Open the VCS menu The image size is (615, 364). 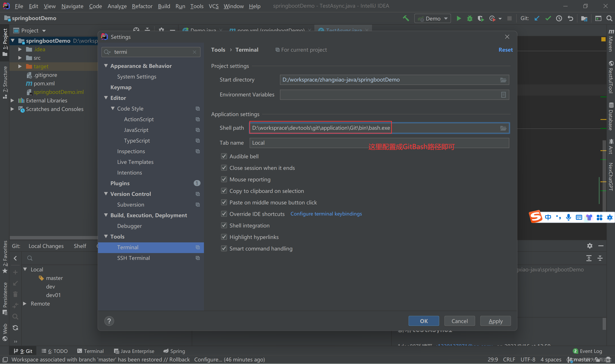[x=214, y=6]
